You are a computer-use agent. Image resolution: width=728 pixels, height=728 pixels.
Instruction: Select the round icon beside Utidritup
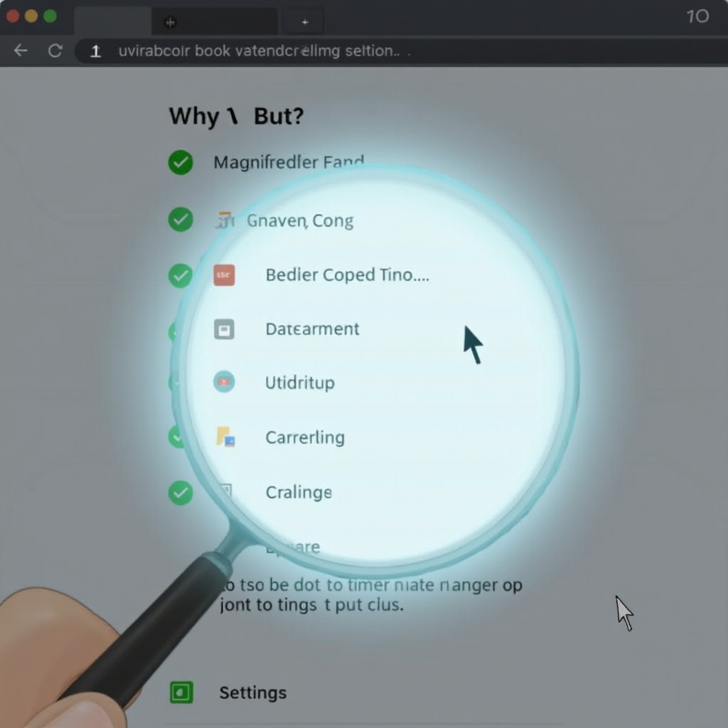[224, 382]
